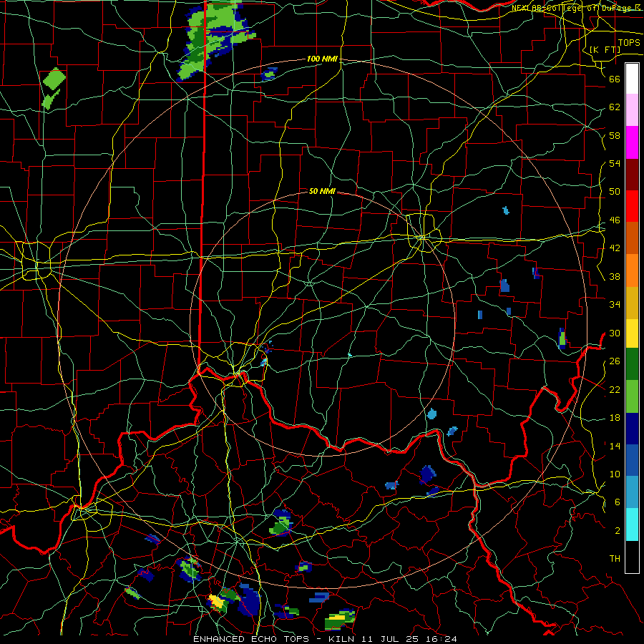Click the "TOPS" legend title

[629, 43]
